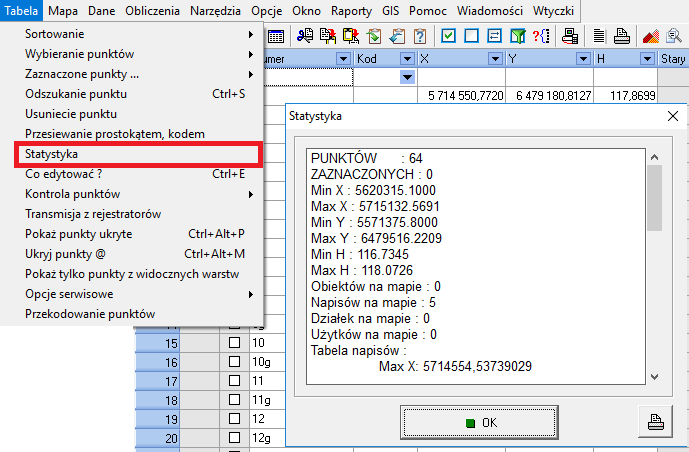Click the red question-mark brace icon
Screen dimensions: 689x452
(541, 36)
